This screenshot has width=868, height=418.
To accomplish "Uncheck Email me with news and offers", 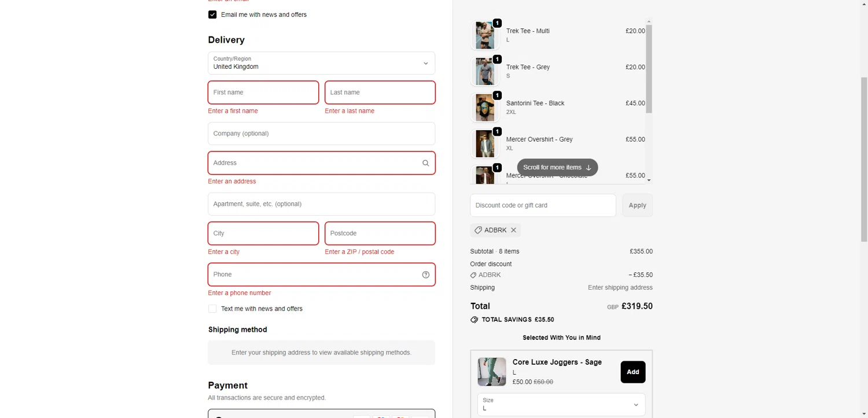I will point(212,14).
